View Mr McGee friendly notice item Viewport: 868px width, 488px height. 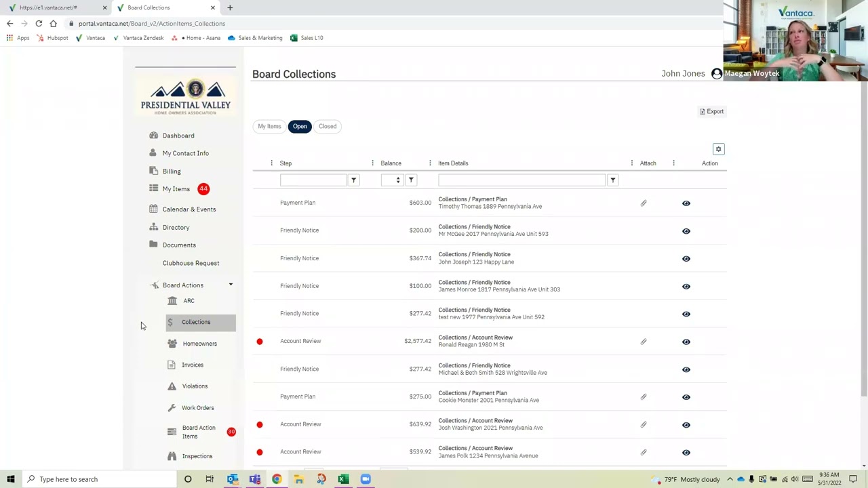click(686, 231)
